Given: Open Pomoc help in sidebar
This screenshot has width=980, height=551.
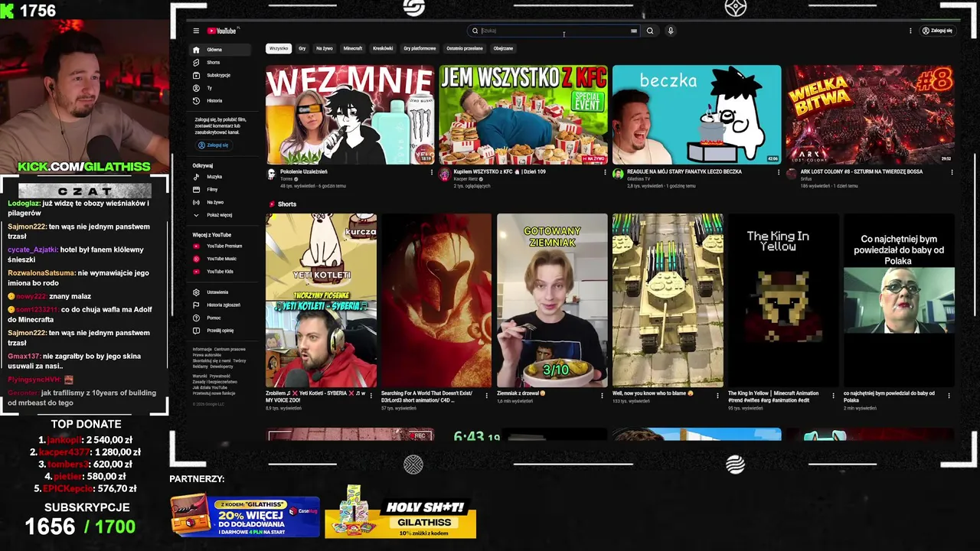Looking at the screenshot, I should (x=220, y=318).
